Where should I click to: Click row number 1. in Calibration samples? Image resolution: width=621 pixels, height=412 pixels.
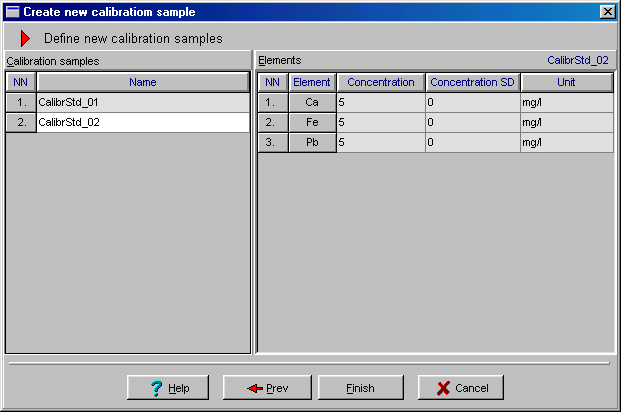[21, 103]
